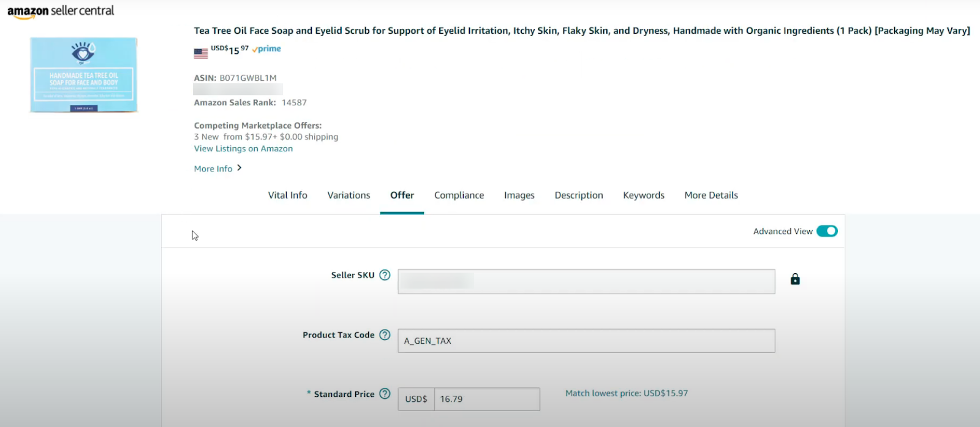Select the Offer tab
Image resolution: width=980 pixels, height=427 pixels.
(402, 195)
